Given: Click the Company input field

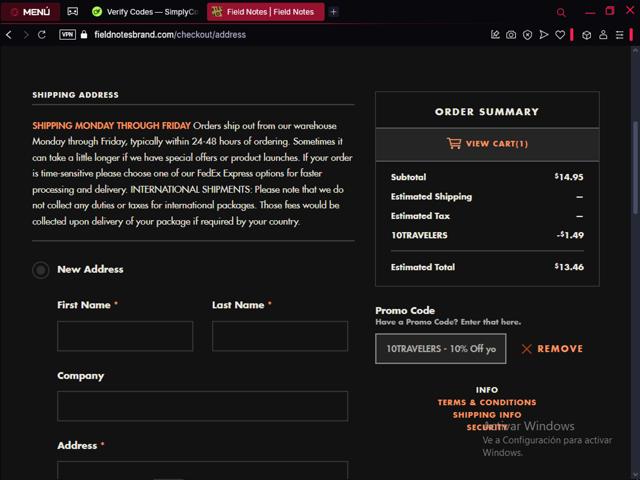Looking at the screenshot, I should pyautogui.click(x=202, y=406).
